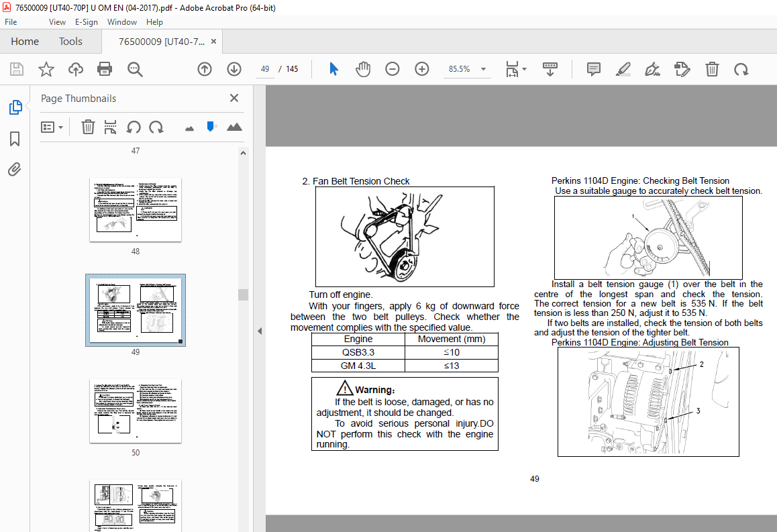The image size is (777, 532).
Task: Open the File menu
Action: (11, 21)
